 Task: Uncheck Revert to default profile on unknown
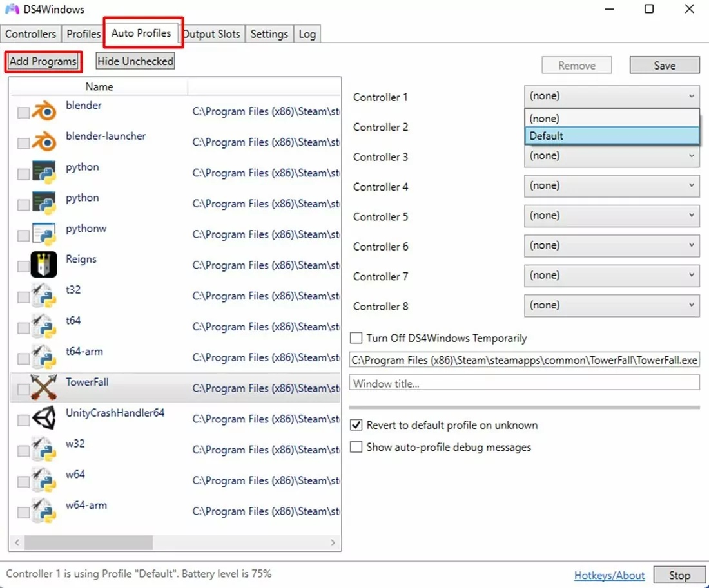(356, 425)
